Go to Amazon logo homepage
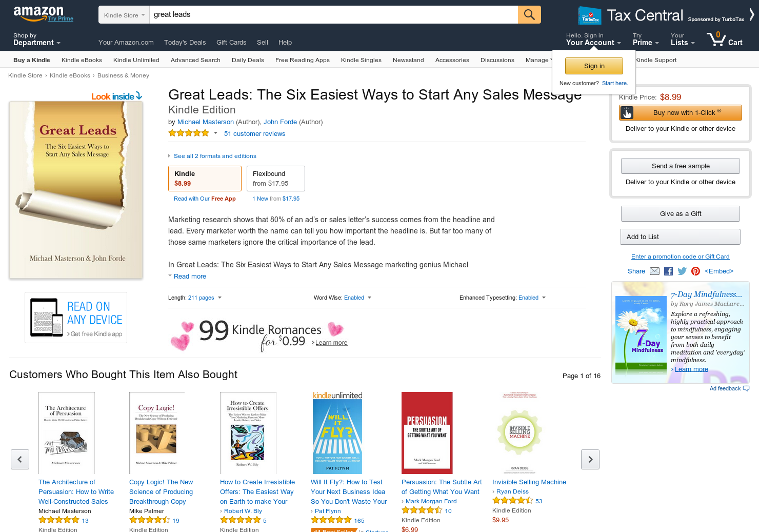The image size is (759, 532). 38,13
